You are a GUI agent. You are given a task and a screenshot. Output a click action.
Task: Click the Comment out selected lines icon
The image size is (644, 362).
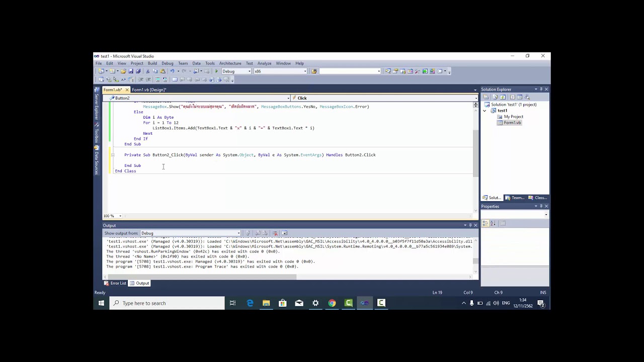click(157, 79)
